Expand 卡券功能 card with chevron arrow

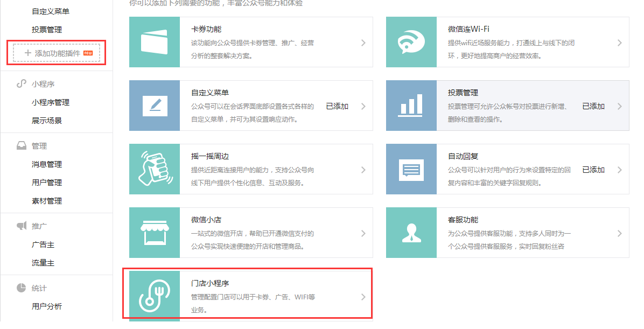tap(363, 43)
